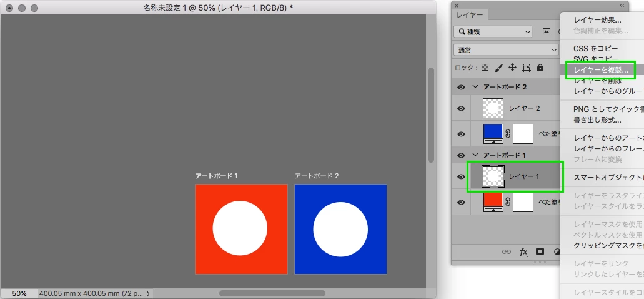
Task: Choose CSS をコピー from context menu
Action: (x=595, y=49)
